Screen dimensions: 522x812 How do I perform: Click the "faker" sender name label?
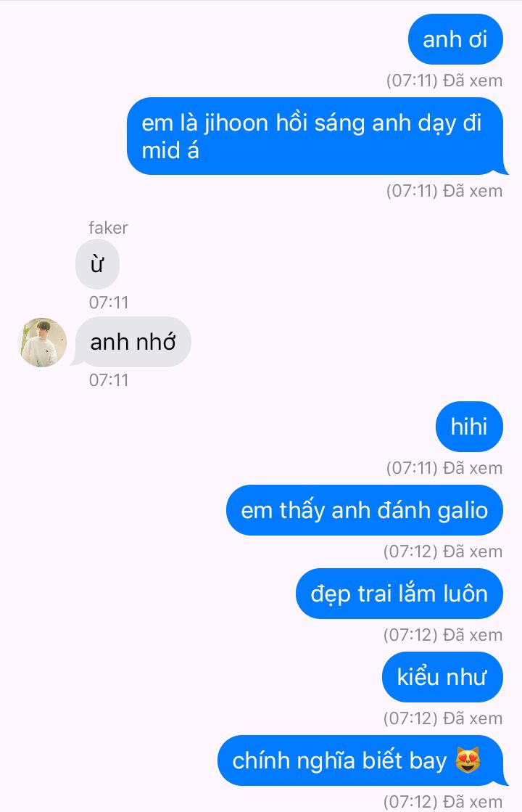point(108,228)
